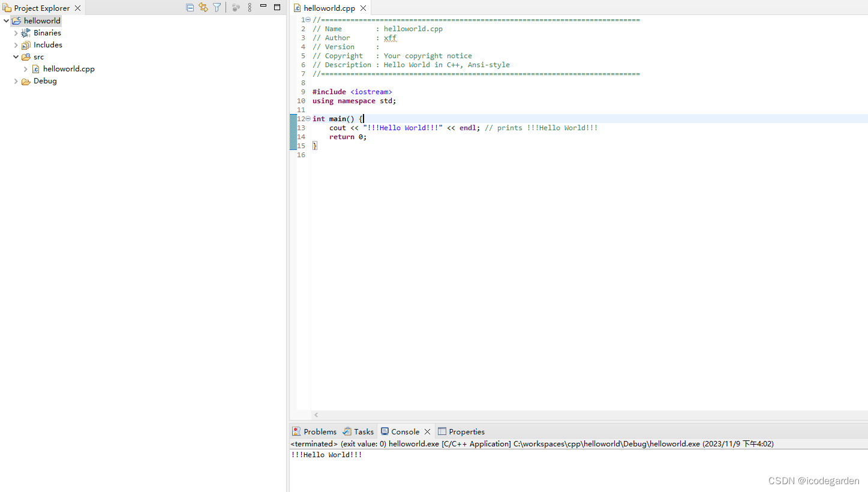Image resolution: width=868 pixels, height=492 pixels.
Task: Expand the Includes node
Action: pyautogui.click(x=16, y=45)
